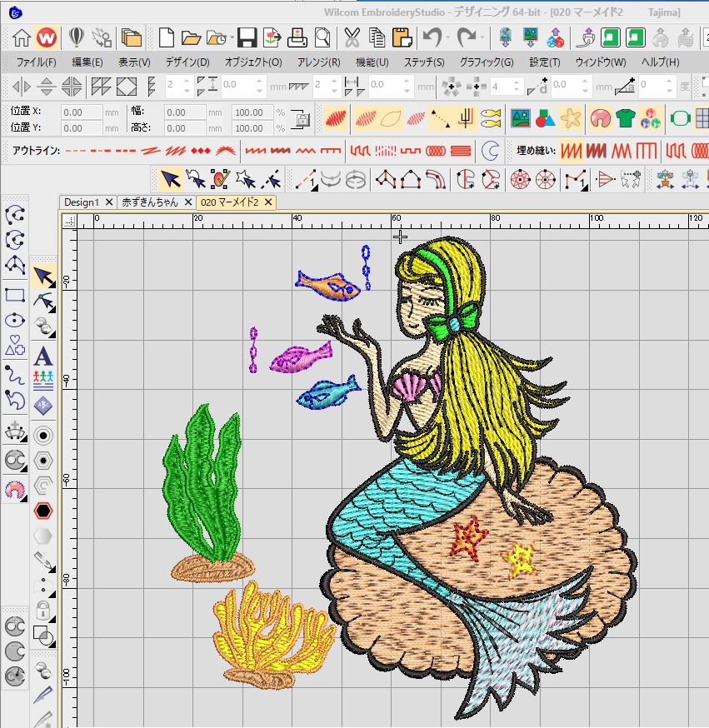Screen dimensions: 709x728
Task: Click the black hexagon shape tool
Action: [x=43, y=511]
